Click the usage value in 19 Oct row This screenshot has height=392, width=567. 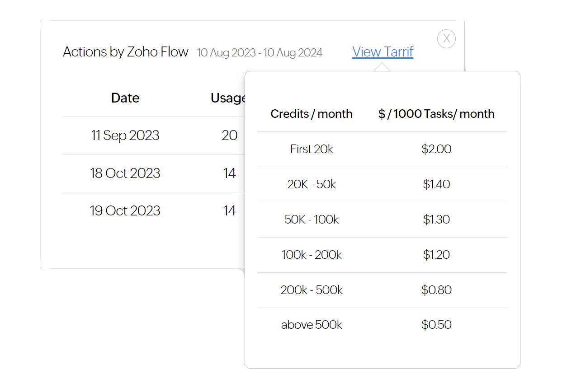coord(230,211)
